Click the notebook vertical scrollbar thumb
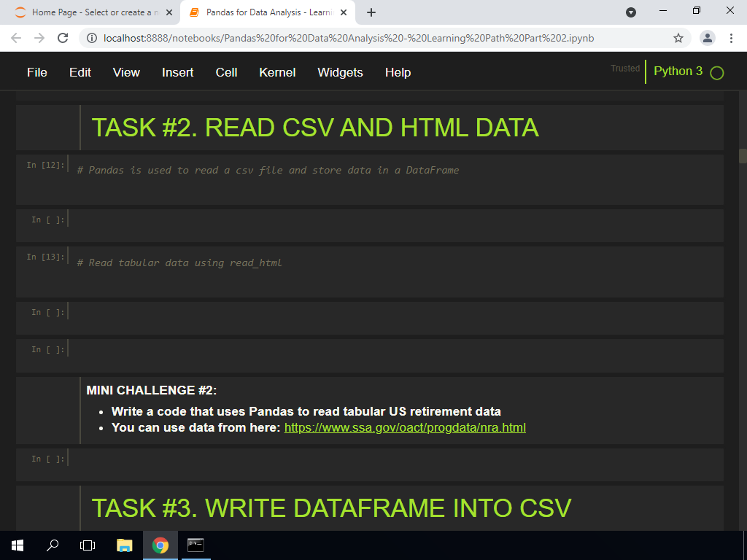 (743, 156)
